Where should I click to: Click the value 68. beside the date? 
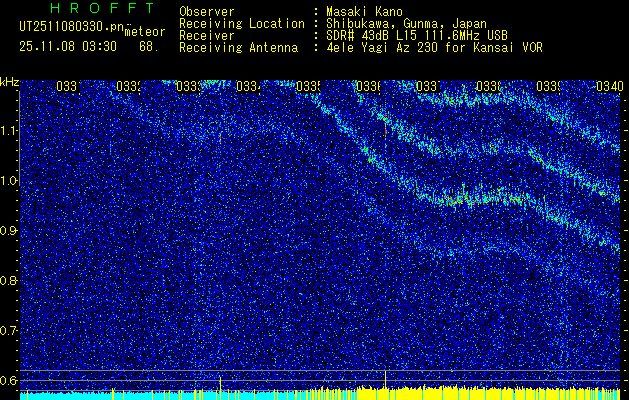point(149,47)
